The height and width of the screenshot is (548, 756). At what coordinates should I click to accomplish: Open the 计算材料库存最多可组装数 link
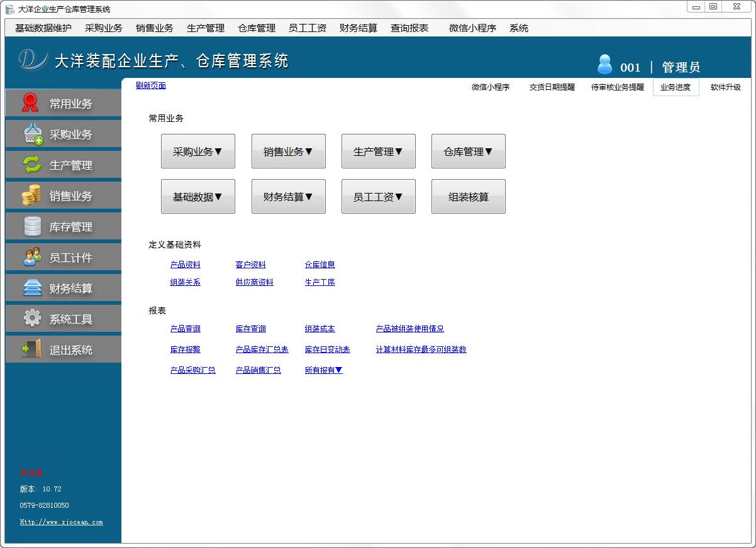[x=421, y=349]
